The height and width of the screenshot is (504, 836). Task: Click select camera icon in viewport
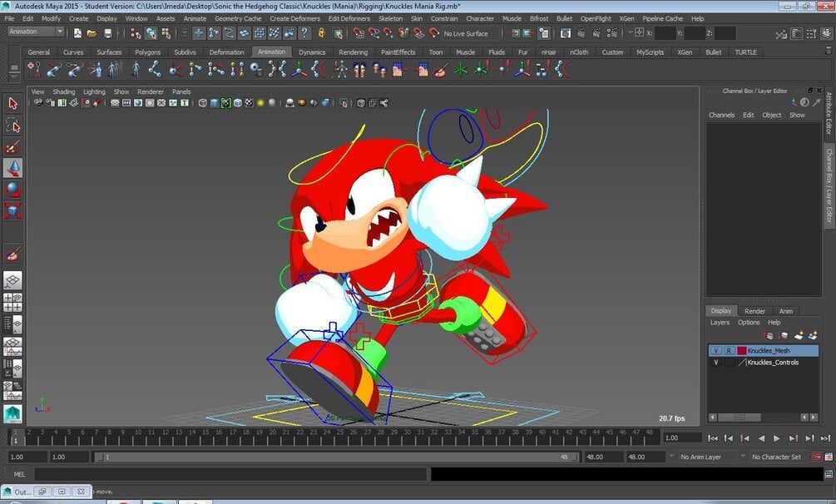(38, 103)
